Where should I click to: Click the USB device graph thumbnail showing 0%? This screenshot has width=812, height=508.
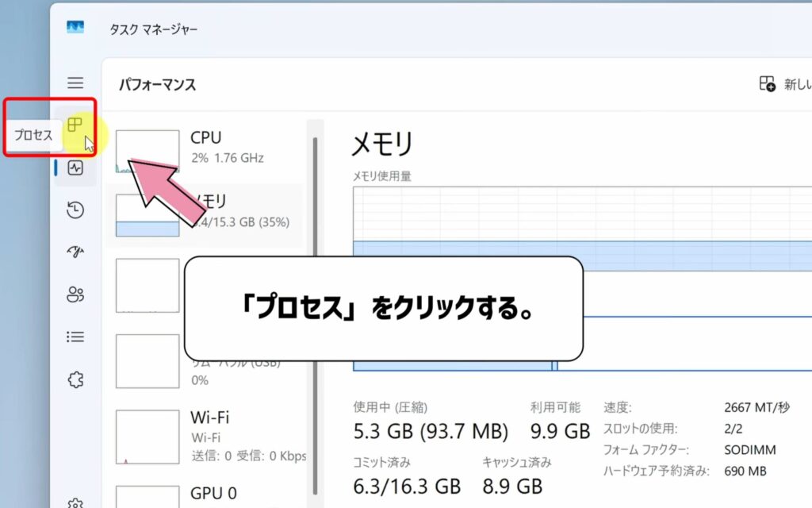pyautogui.click(x=147, y=361)
